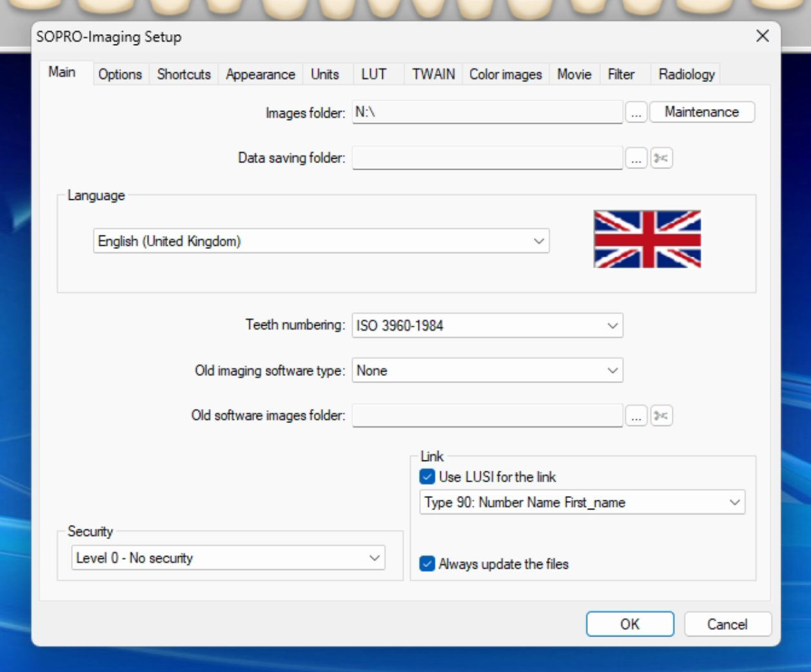
Task: Open the Radiology tab
Action: (x=687, y=74)
